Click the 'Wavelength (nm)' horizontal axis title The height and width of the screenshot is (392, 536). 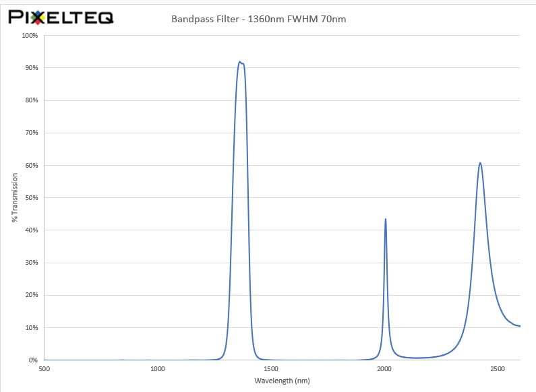pyautogui.click(x=282, y=381)
